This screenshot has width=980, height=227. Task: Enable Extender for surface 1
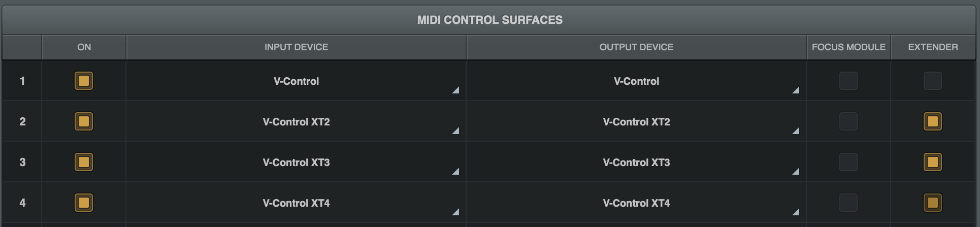coord(932,81)
